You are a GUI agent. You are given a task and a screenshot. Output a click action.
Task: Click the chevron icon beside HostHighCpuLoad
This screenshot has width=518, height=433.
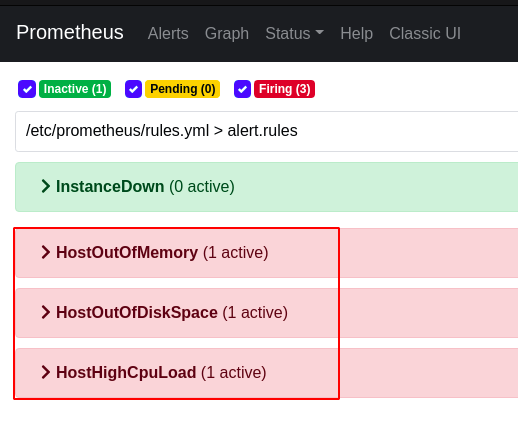coord(46,372)
